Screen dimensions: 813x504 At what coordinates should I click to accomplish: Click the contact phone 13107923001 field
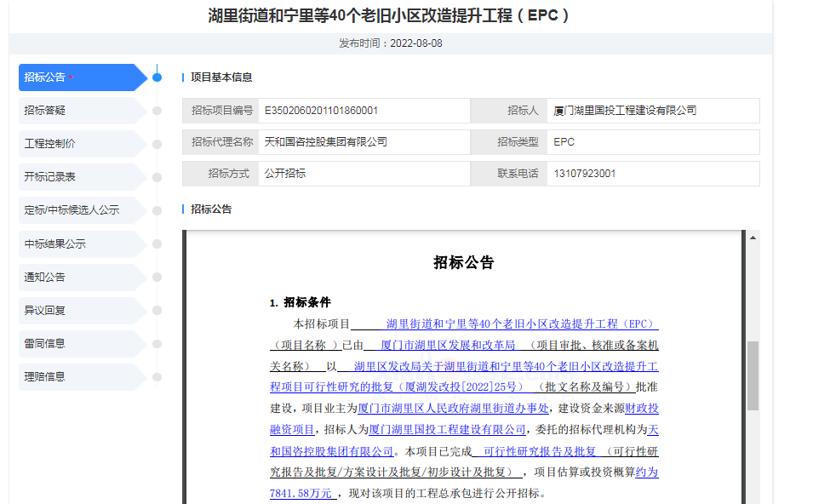click(653, 174)
